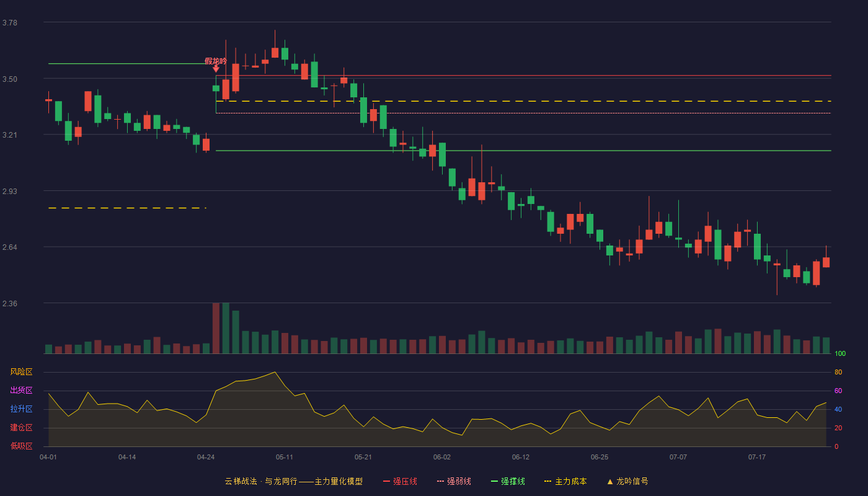Viewport: 868px width, 496px height.
Task: Select the 拉升区 zone label
Action: [22, 409]
